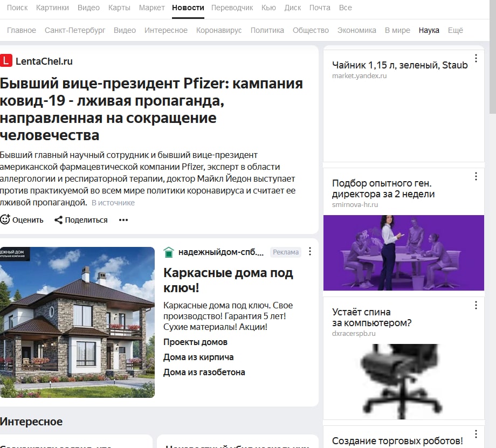Viewport: 496px width, 448px height.
Task: Click the market.yandex.ru link
Action: pyautogui.click(x=360, y=76)
